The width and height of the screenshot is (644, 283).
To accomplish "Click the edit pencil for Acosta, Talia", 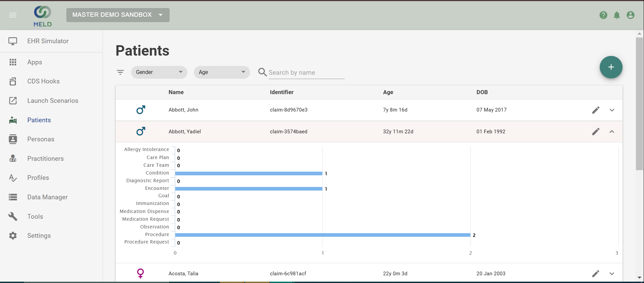I will [x=595, y=274].
